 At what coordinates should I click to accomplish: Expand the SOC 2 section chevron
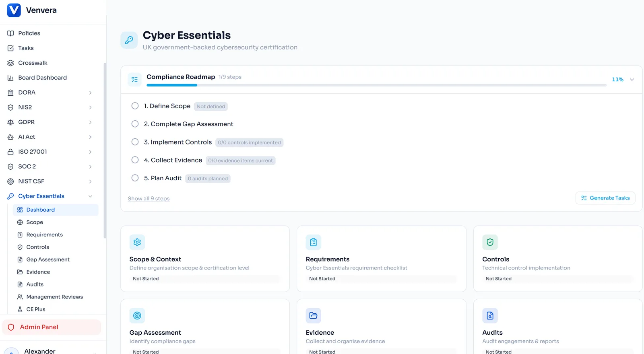point(90,167)
